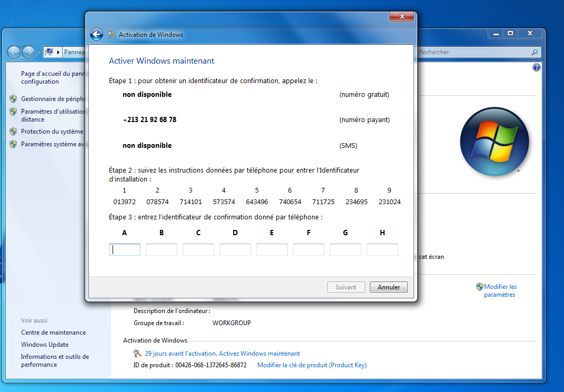Click the computer icon in the address bar
This screenshot has width=564, height=392.
(49, 52)
